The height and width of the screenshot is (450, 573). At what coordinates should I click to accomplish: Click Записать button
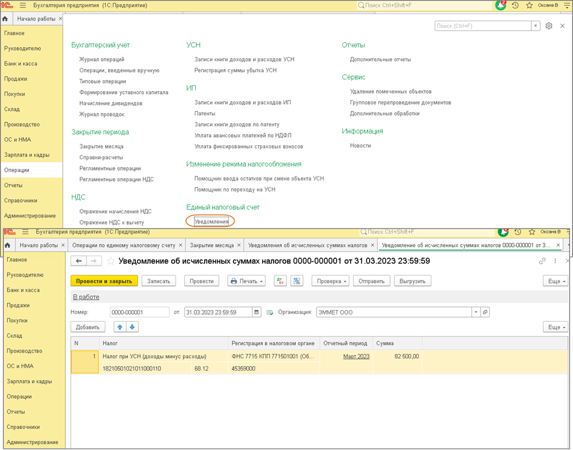[x=159, y=281]
